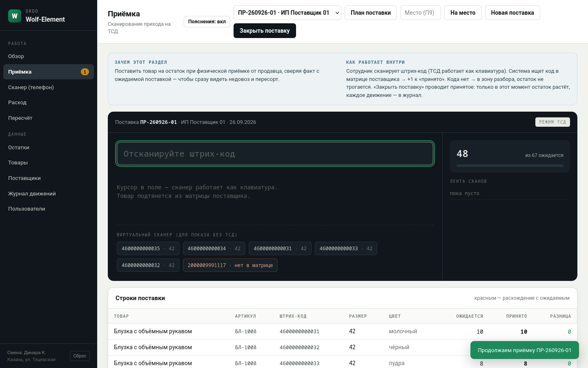The image size is (588, 368).
Task: Click the пудра color cell
Action: pyautogui.click(x=397, y=363)
